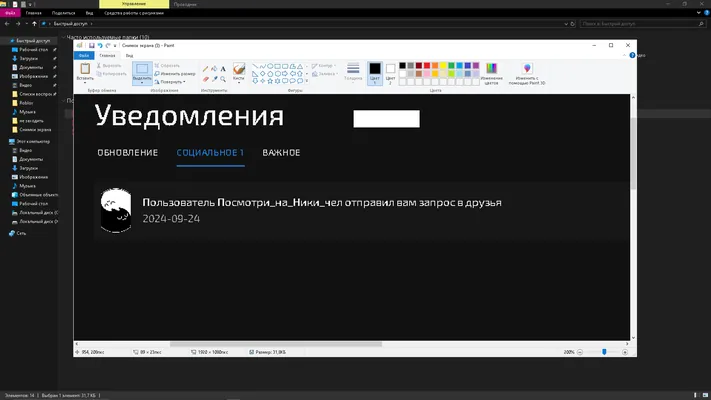Click the Undo arrow in Paint title bar
The height and width of the screenshot is (400, 711).
click(100, 45)
